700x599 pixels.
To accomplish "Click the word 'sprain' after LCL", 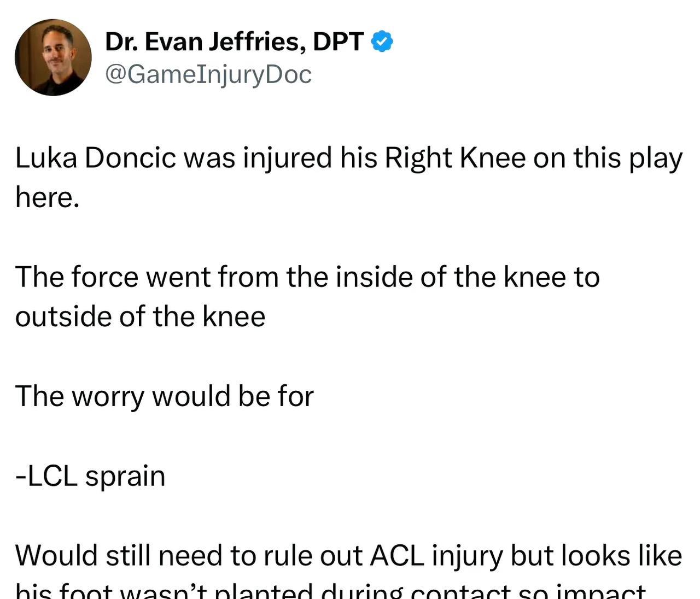I will click(x=125, y=477).
